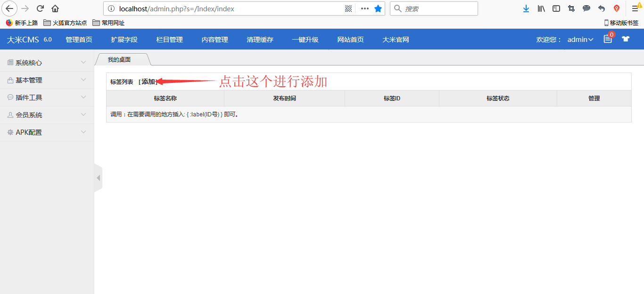This screenshot has width=644, height=294.
Task: Open the notifications list icon with badge
Action: point(608,39)
